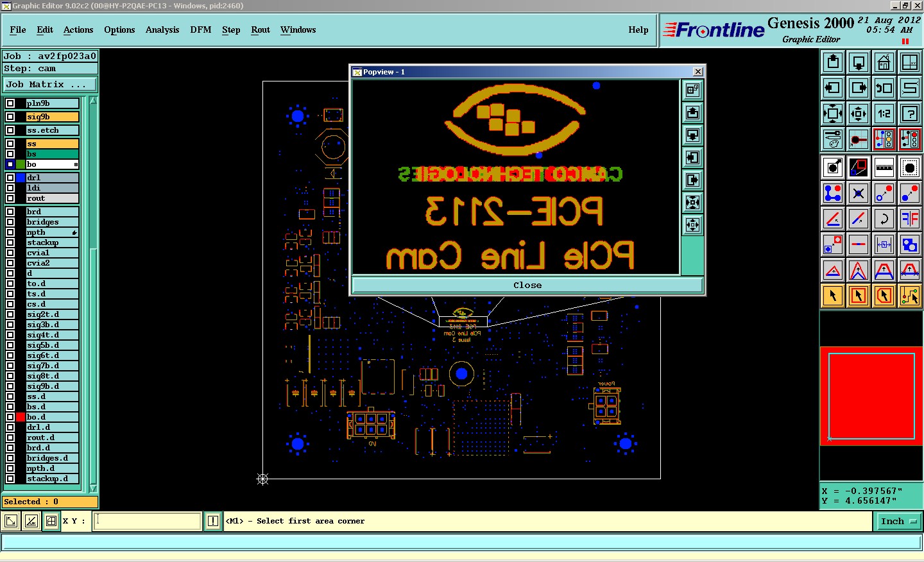Select the zoom area tool with red square

(x=859, y=167)
